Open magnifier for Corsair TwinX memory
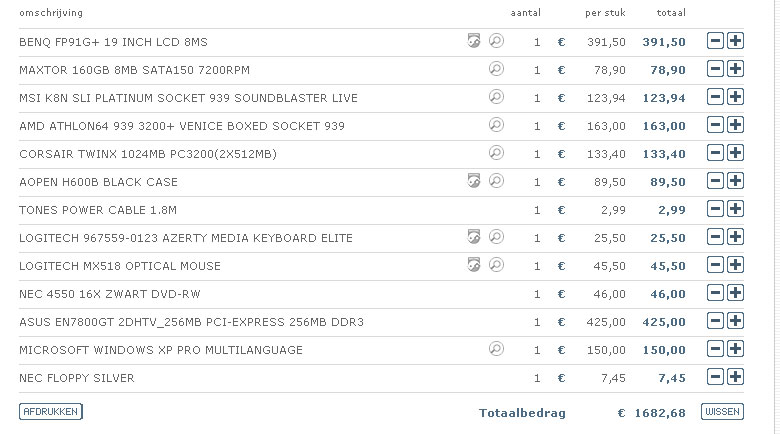 pyautogui.click(x=496, y=153)
